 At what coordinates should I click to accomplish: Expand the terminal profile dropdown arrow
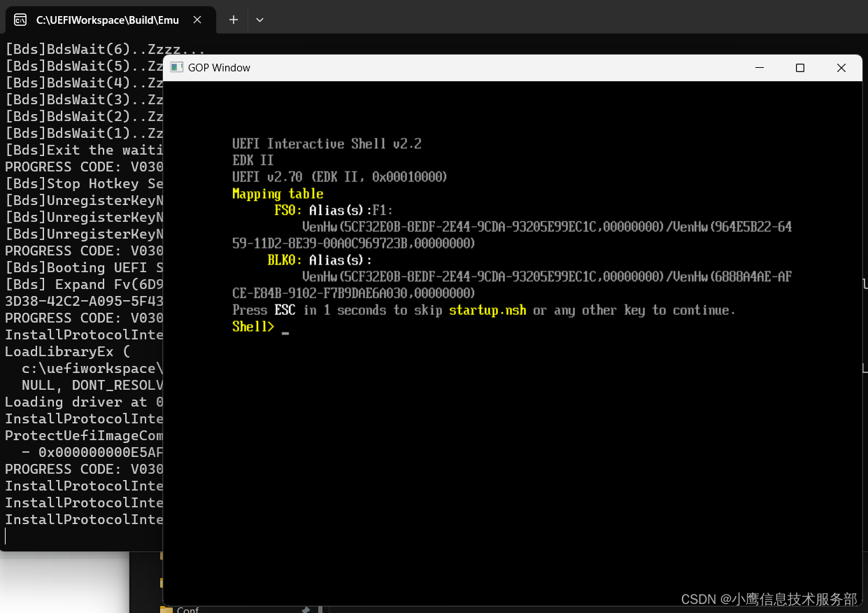[259, 20]
